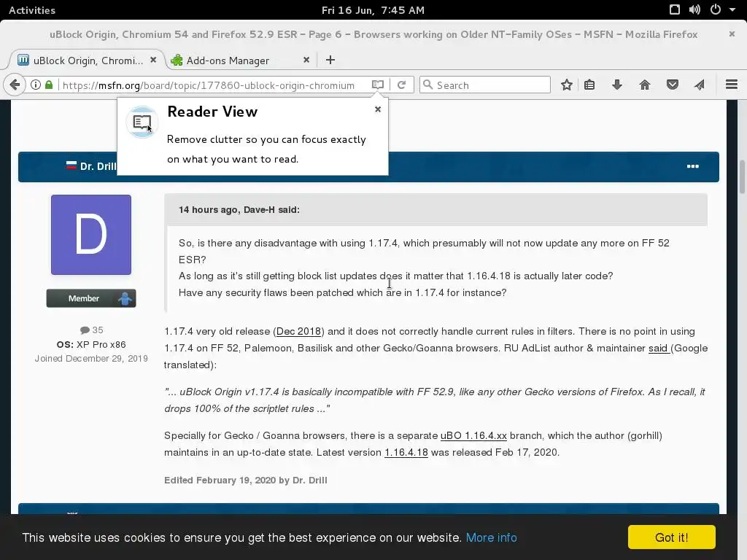Open cookie More info link
This screenshot has height=560, width=747.
491,537
